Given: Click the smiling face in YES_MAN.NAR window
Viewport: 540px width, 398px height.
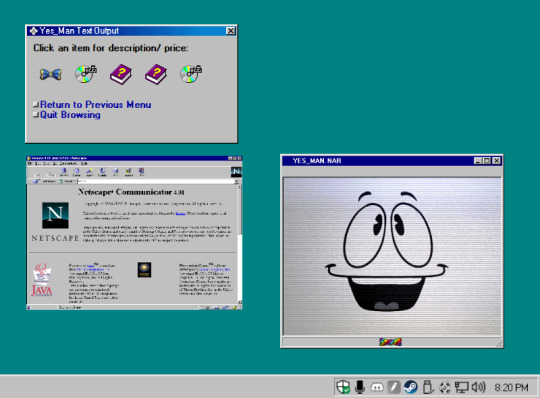Looking at the screenshot, I should (x=387, y=251).
